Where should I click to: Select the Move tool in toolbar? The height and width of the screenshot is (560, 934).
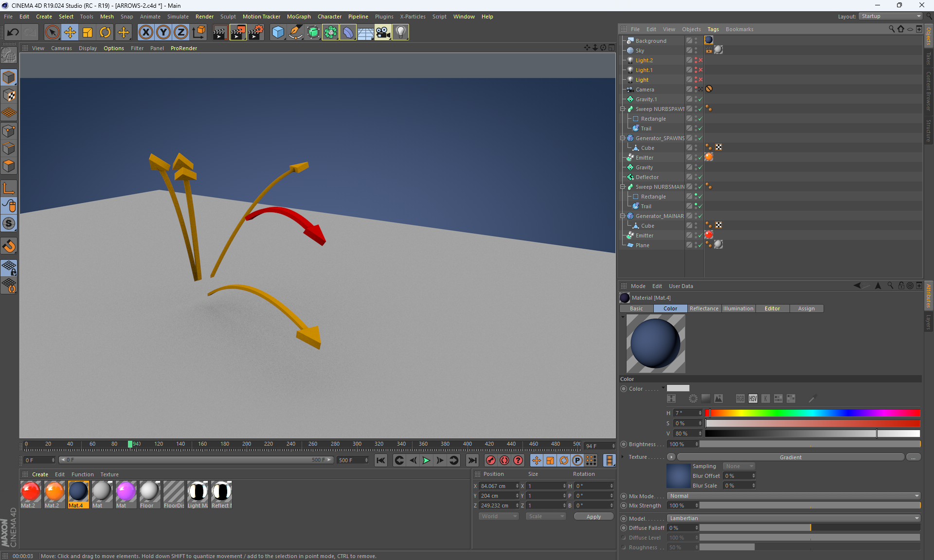70,33
